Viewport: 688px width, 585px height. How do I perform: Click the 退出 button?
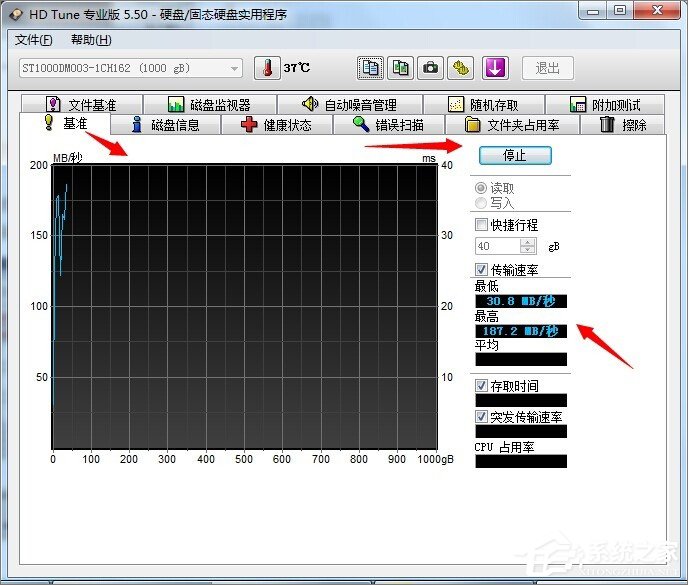point(548,68)
